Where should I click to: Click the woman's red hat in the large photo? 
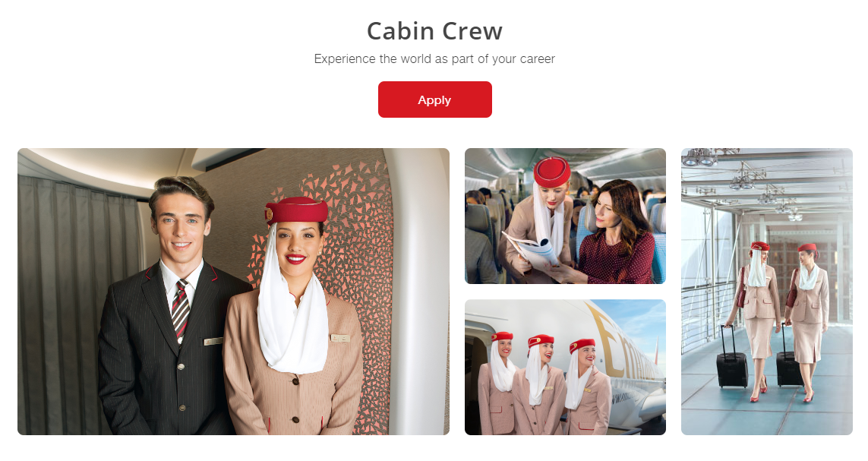click(297, 210)
